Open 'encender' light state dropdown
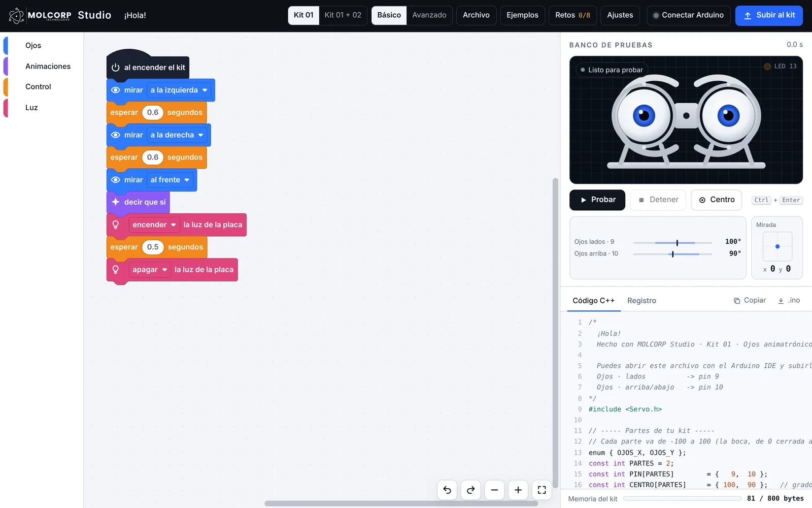Viewport: 812px width, 508px height. (x=154, y=225)
